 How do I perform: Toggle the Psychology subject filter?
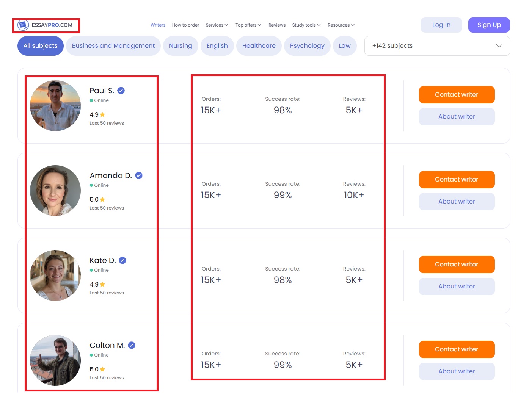point(307,46)
